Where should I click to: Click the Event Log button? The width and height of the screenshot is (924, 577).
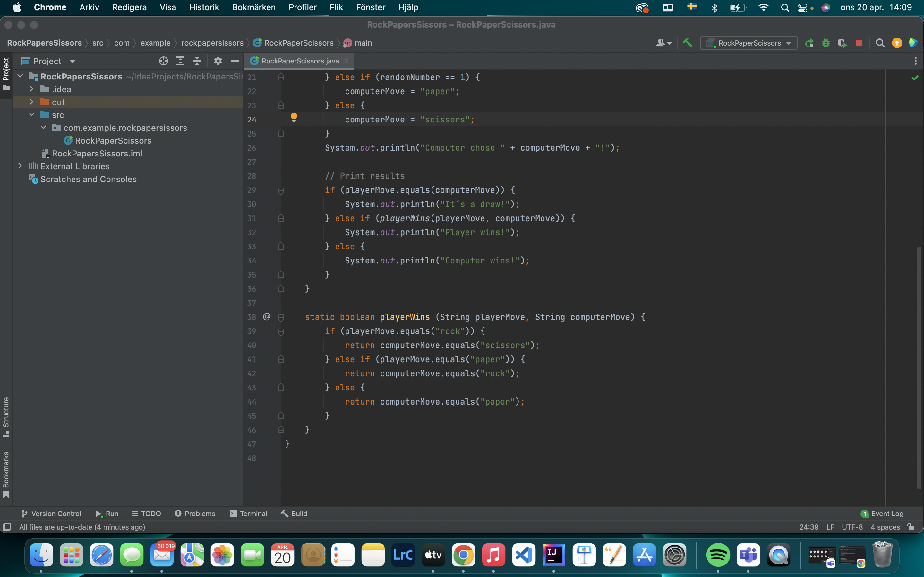[882, 514]
